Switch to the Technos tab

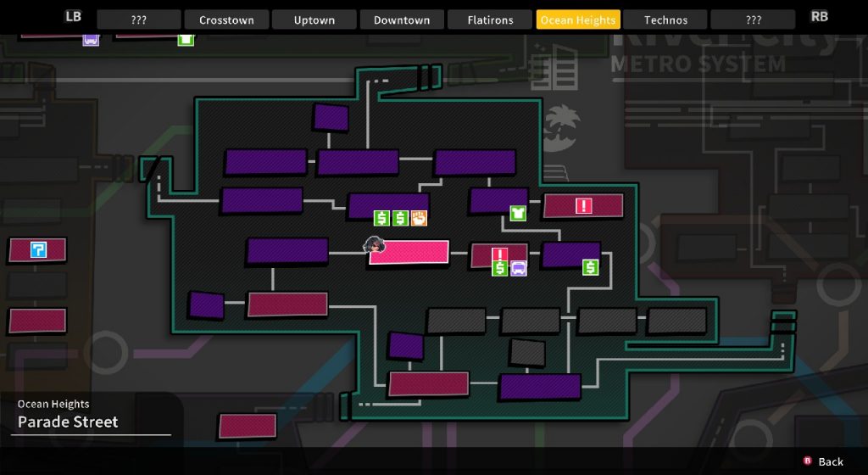pos(665,20)
